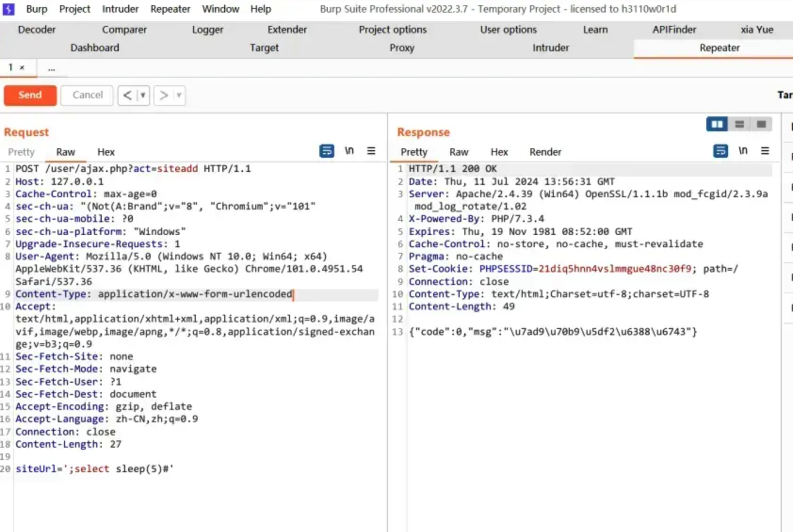Open the xia Yue extension tab

click(757, 30)
